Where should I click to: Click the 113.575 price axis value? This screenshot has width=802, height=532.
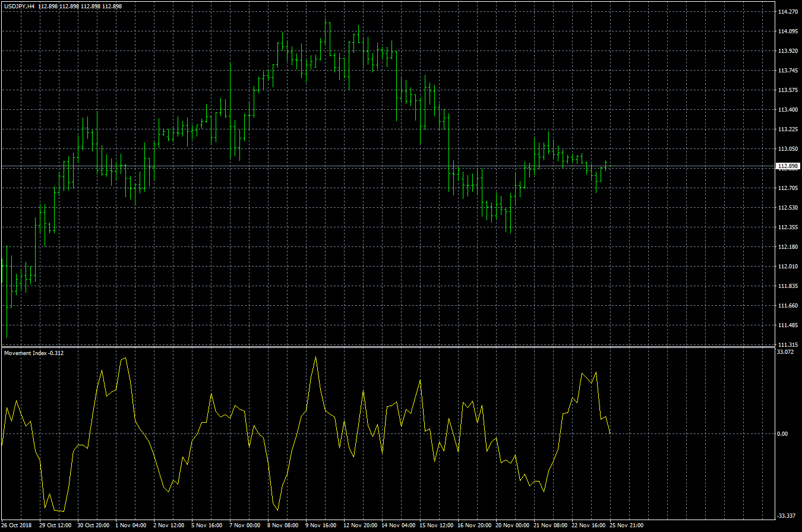[x=787, y=90]
